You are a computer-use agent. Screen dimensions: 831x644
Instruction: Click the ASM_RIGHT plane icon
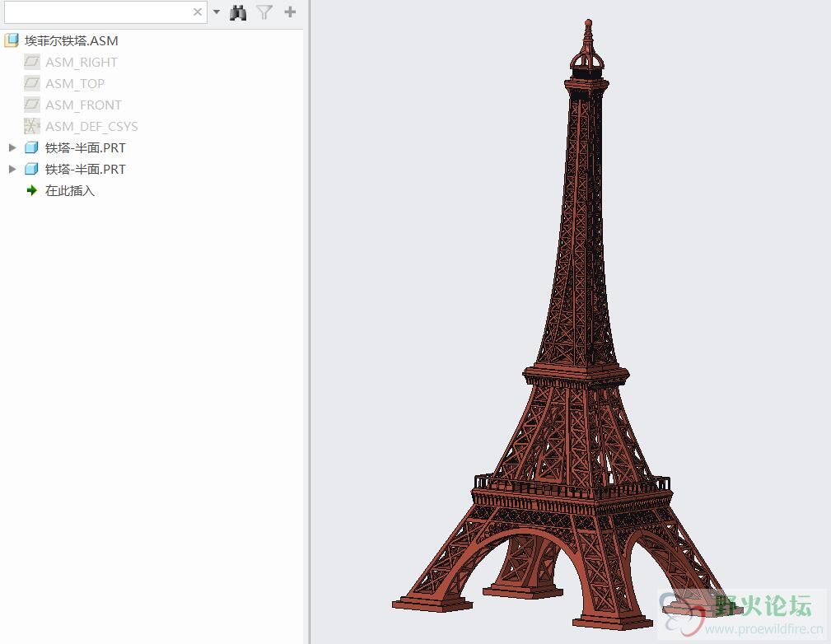click(x=32, y=62)
